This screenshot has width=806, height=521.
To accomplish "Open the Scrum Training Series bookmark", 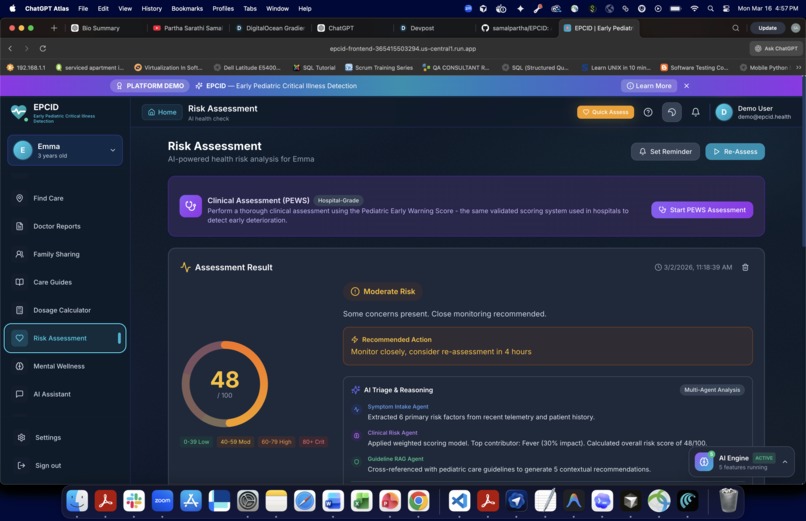I will (379, 67).
